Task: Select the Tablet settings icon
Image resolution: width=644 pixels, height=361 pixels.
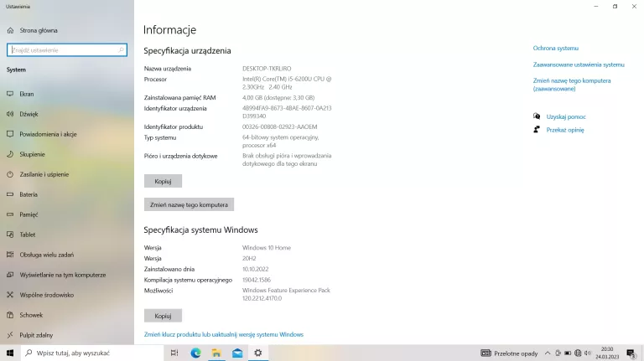Action: pos(10,235)
